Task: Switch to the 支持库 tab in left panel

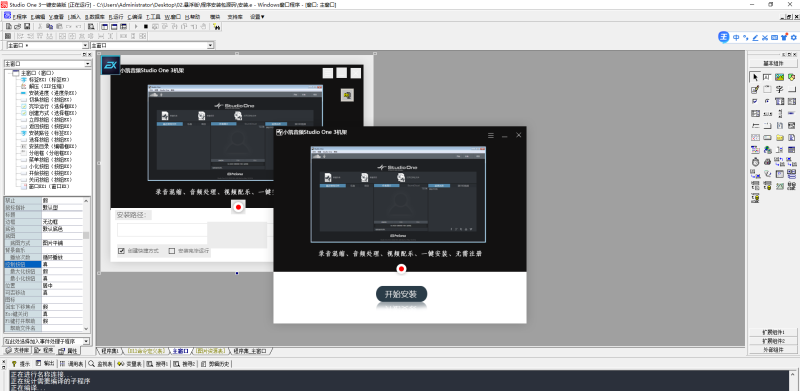Action: coord(18,351)
